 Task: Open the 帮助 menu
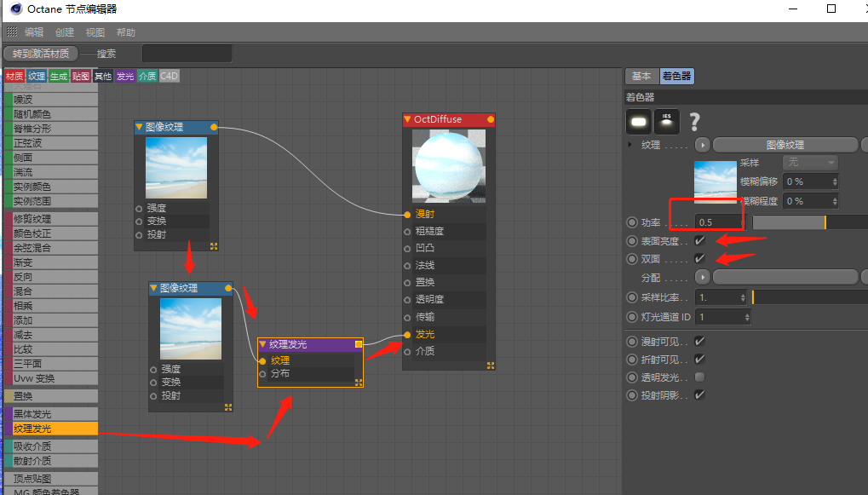pos(126,32)
